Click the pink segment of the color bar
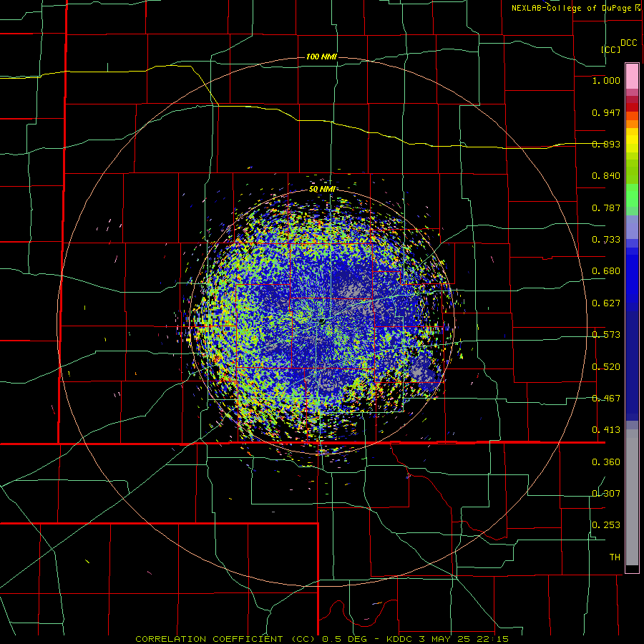 tap(632, 77)
